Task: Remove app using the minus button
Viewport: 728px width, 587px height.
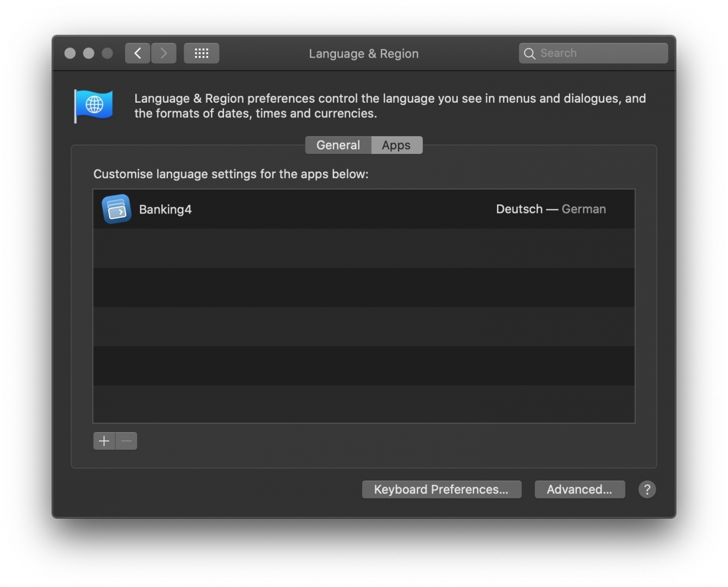Action: pos(126,441)
